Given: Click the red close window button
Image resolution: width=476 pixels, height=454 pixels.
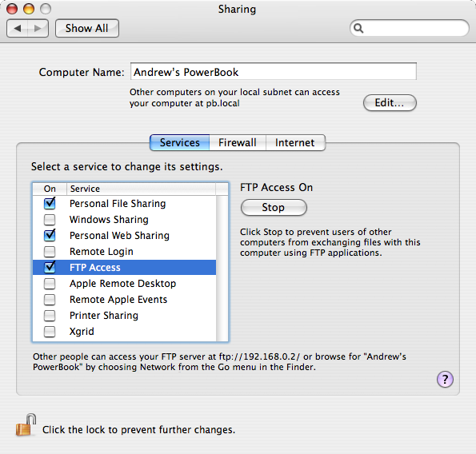Looking at the screenshot, I should 12,9.
